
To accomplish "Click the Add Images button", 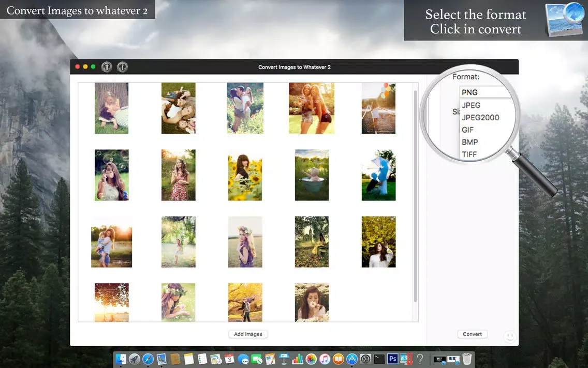I will click(x=248, y=334).
